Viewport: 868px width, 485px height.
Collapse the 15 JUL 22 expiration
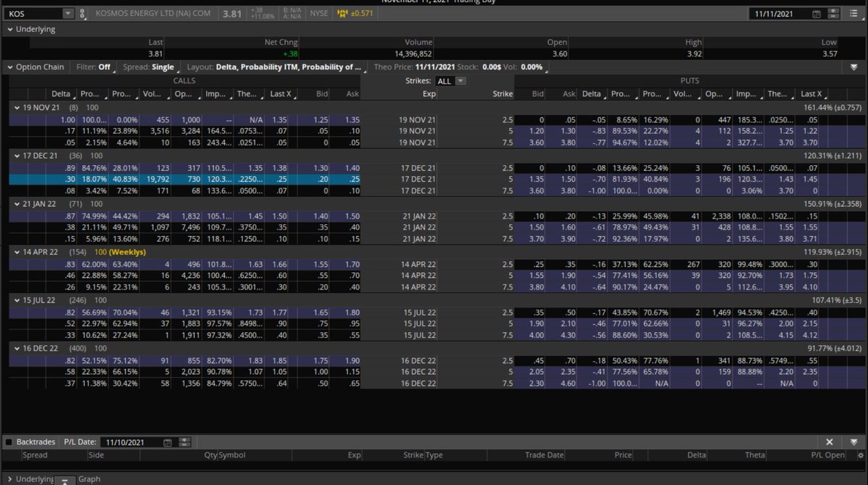[17, 300]
